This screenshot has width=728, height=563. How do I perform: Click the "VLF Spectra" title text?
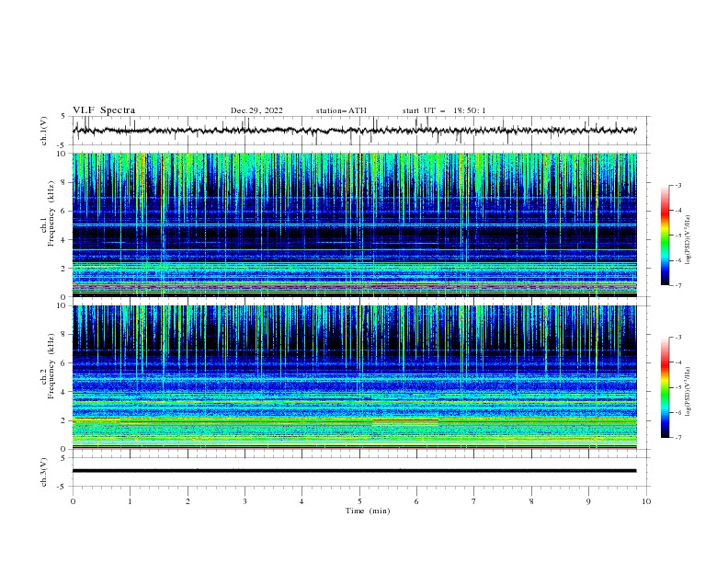[104, 110]
